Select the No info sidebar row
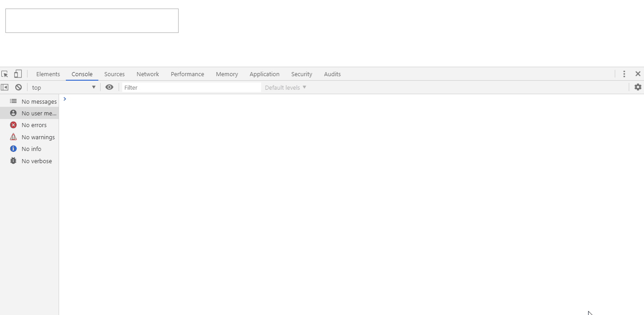This screenshot has width=644, height=315. coord(29,149)
